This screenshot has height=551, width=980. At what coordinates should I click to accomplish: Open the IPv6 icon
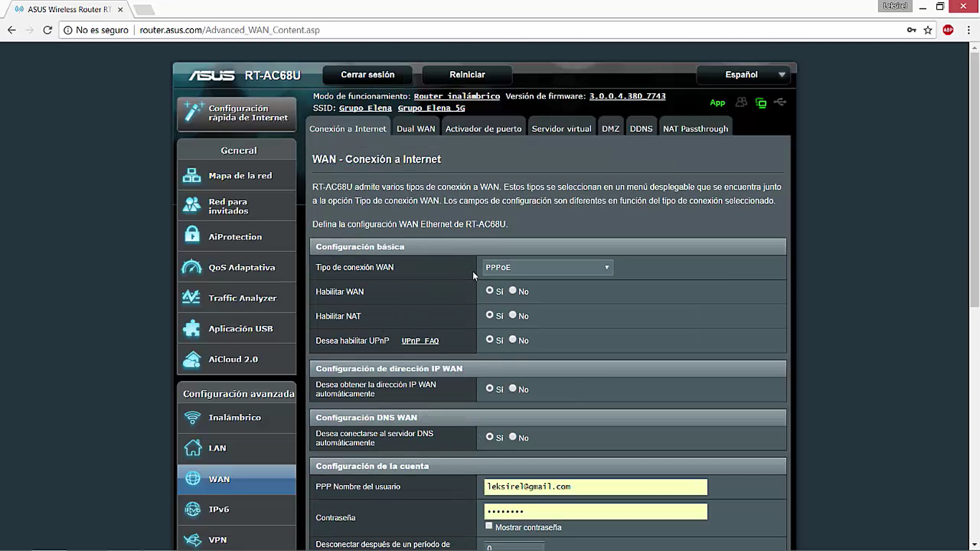click(x=192, y=509)
